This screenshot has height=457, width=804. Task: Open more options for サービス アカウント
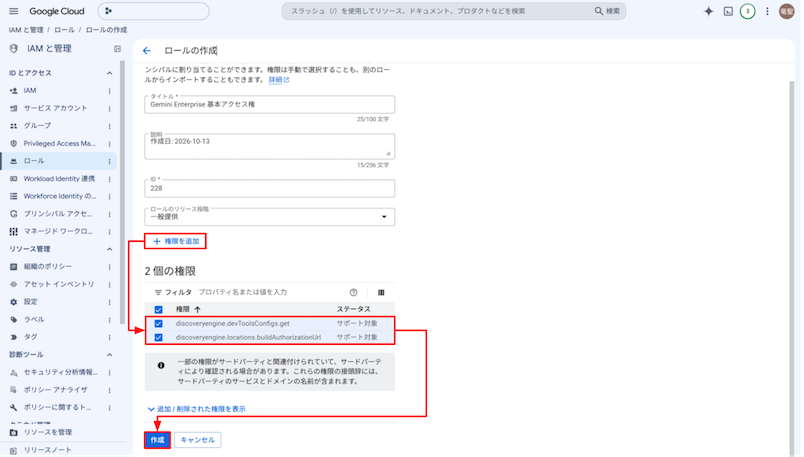pyautogui.click(x=109, y=108)
